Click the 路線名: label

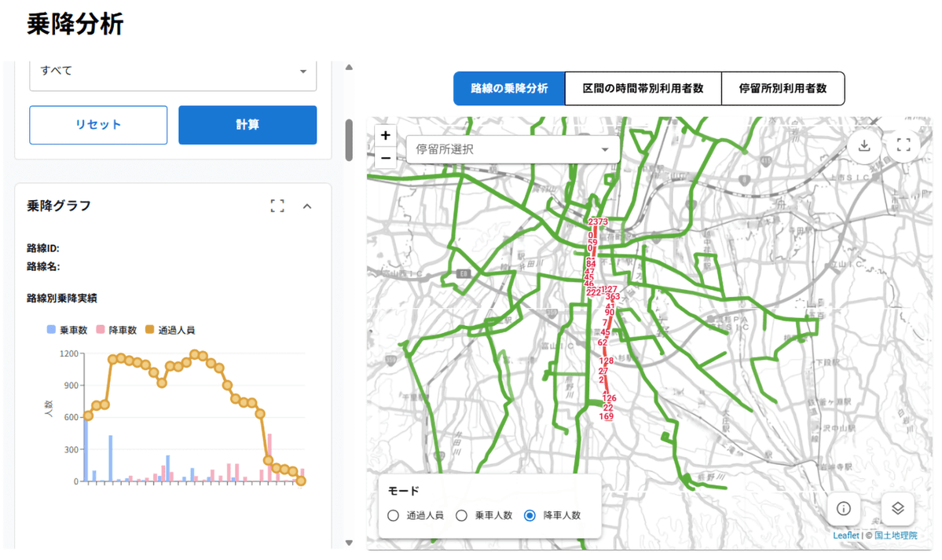pyautogui.click(x=43, y=267)
